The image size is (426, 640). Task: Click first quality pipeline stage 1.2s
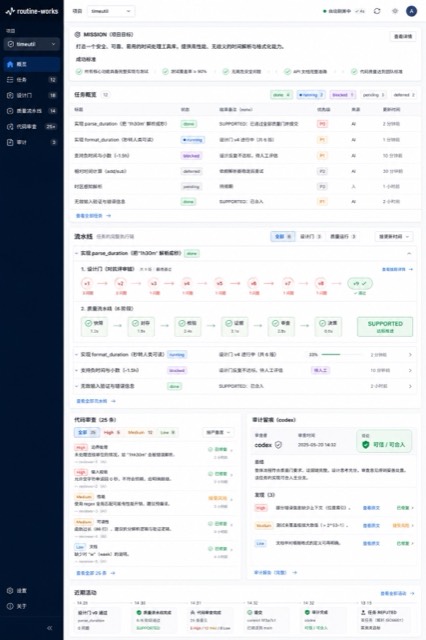click(94, 326)
